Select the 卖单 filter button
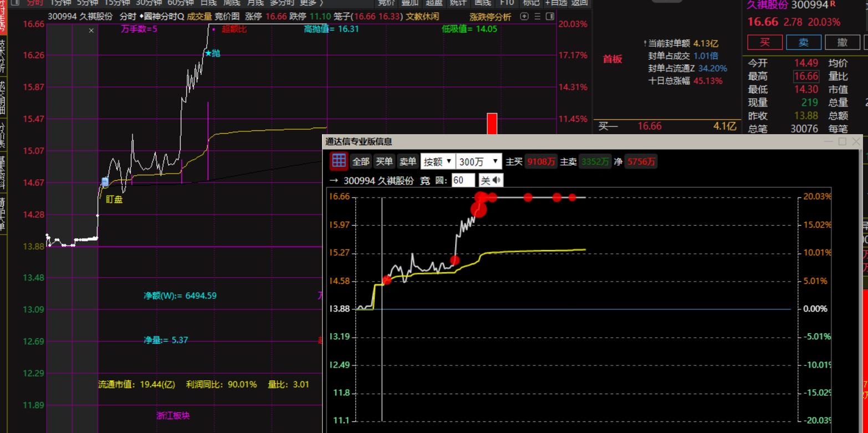This screenshot has height=433, width=868. coord(407,161)
